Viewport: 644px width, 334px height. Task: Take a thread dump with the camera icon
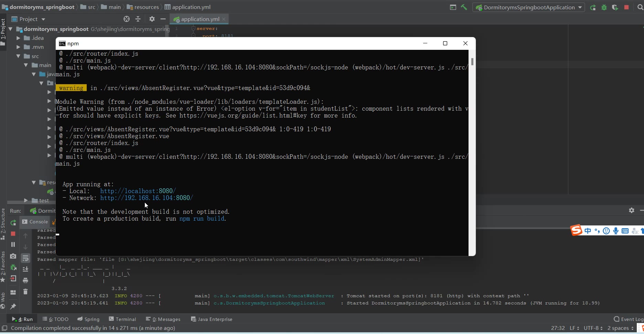pos(13,256)
